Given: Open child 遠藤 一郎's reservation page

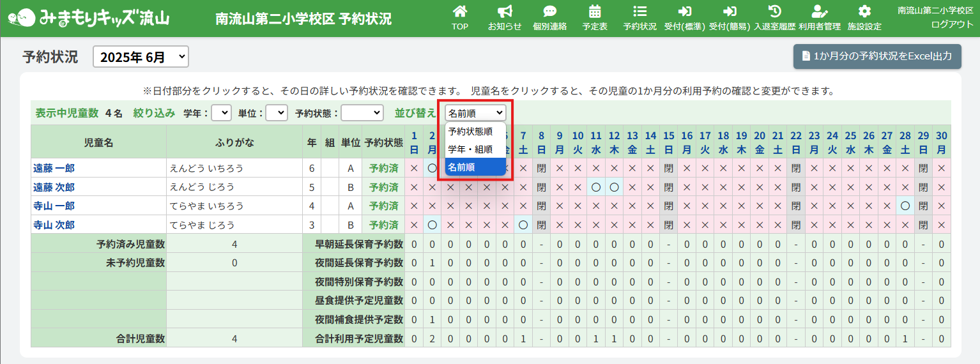Looking at the screenshot, I should tap(54, 169).
